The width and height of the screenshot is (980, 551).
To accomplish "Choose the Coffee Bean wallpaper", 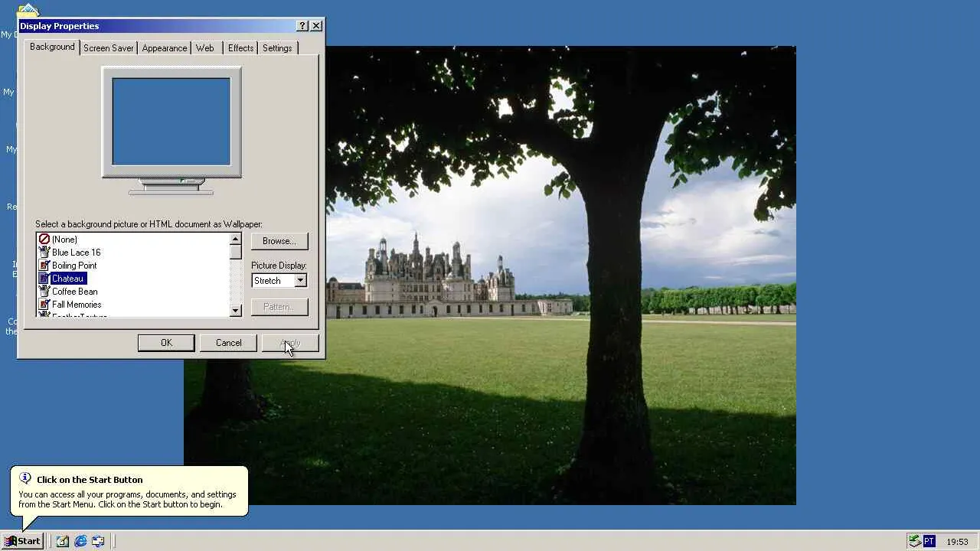I will 74,292.
